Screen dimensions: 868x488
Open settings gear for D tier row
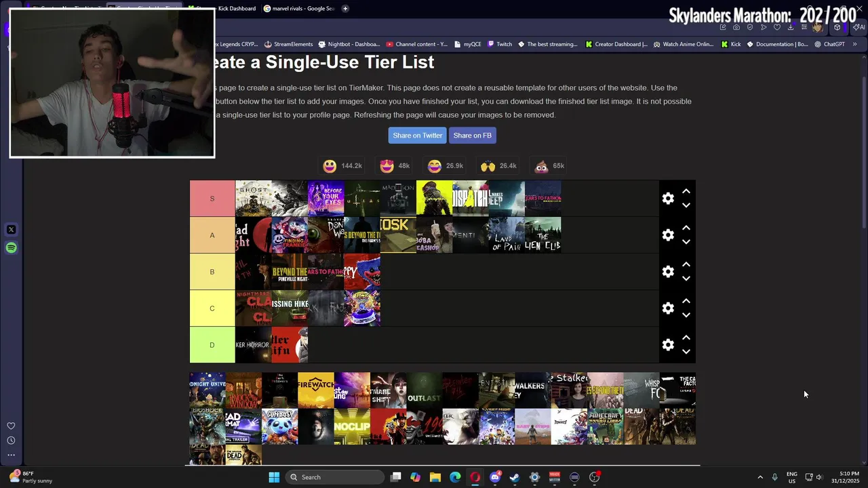pos(668,345)
